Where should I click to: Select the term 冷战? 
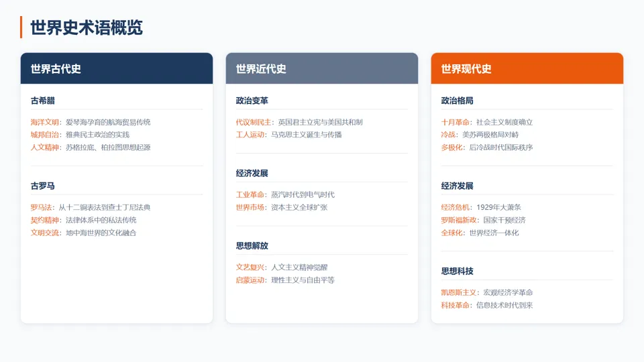(449, 135)
